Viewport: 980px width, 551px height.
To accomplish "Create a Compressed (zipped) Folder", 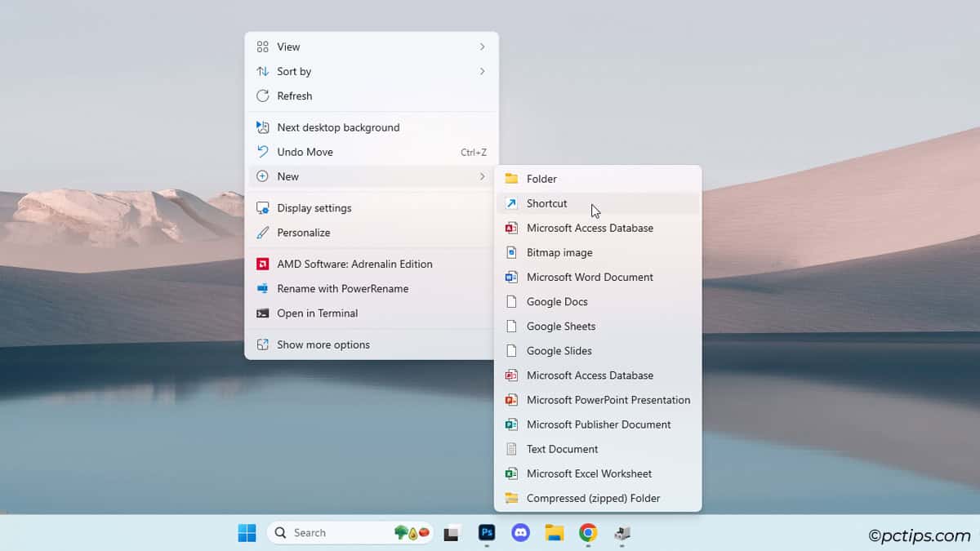I will coord(598,498).
